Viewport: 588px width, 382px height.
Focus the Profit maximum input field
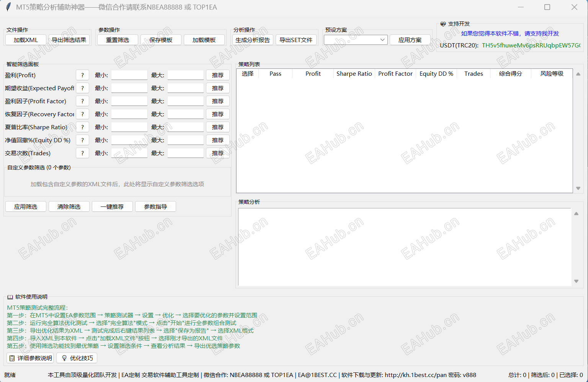click(x=186, y=75)
